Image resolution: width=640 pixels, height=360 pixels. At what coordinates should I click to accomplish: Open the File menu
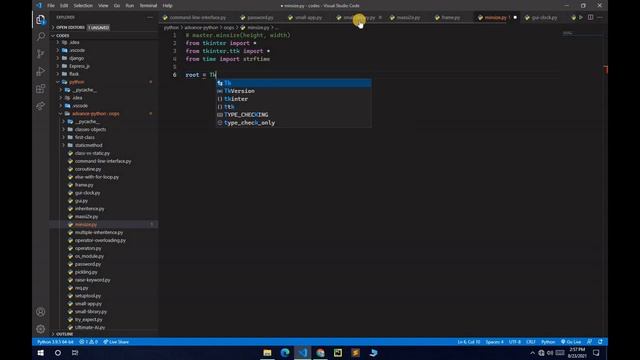[51, 6]
